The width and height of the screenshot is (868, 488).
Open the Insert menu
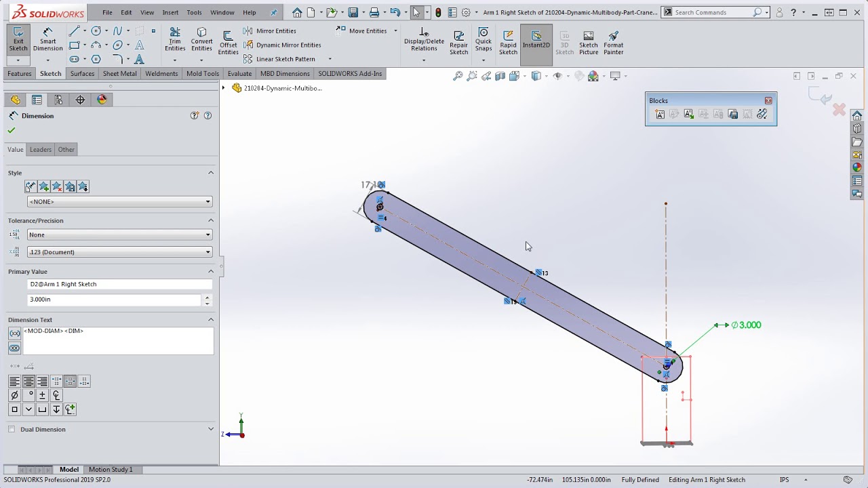click(x=170, y=12)
